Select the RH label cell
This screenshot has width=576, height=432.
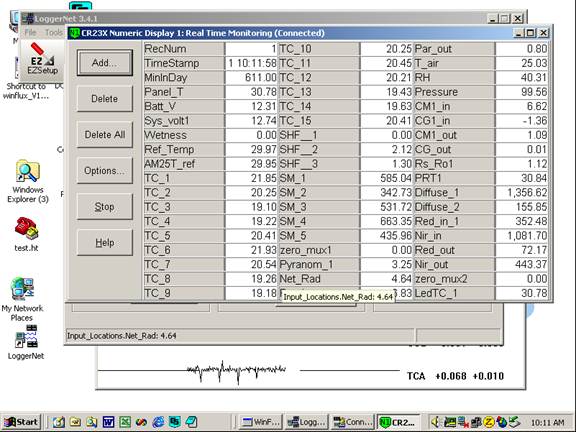pyautogui.click(x=454, y=78)
